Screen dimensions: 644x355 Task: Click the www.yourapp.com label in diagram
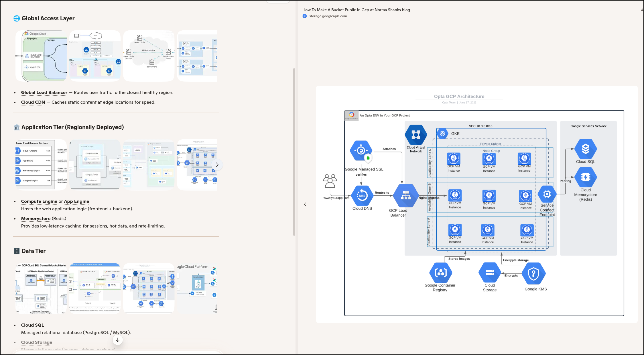pos(336,198)
